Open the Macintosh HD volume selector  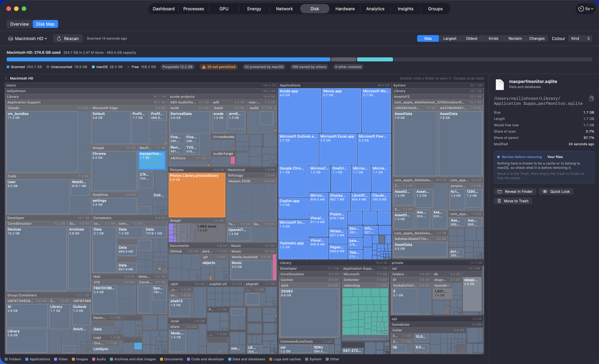[27, 38]
